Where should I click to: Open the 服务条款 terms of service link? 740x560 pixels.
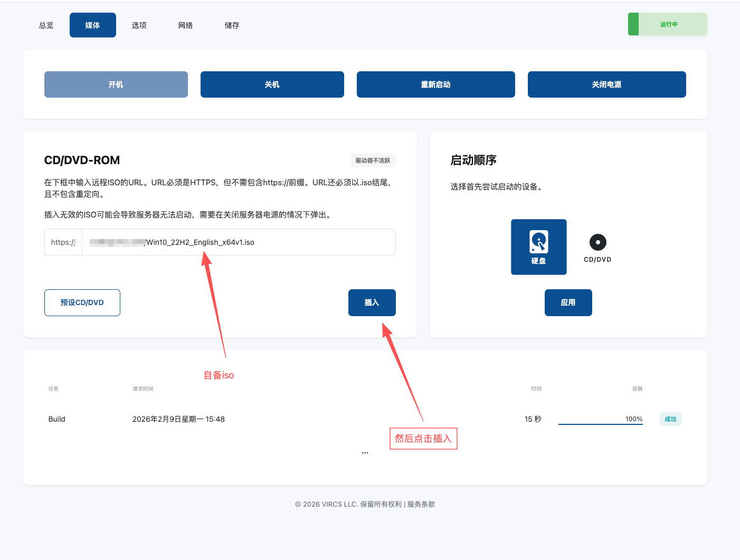pos(421,504)
